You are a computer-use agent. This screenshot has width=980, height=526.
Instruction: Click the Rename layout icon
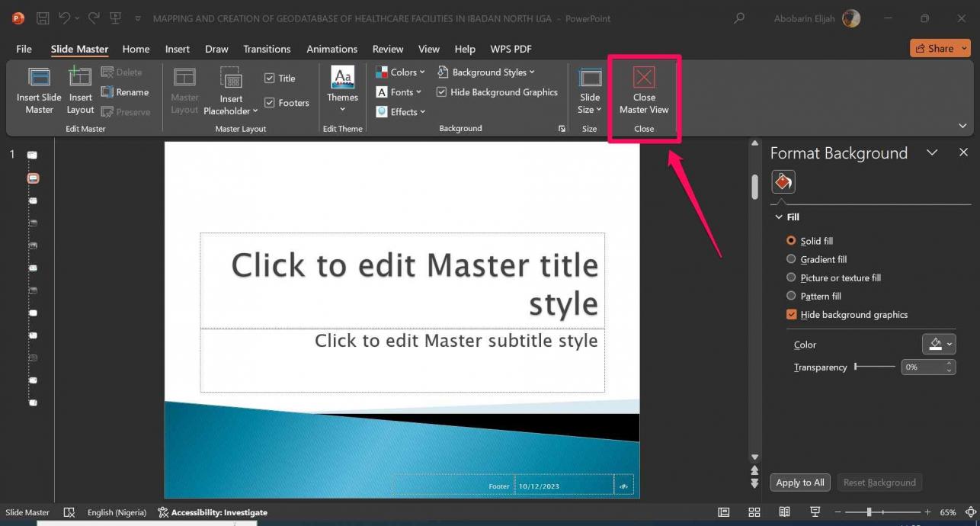pyautogui.click(x=107, y=92)
